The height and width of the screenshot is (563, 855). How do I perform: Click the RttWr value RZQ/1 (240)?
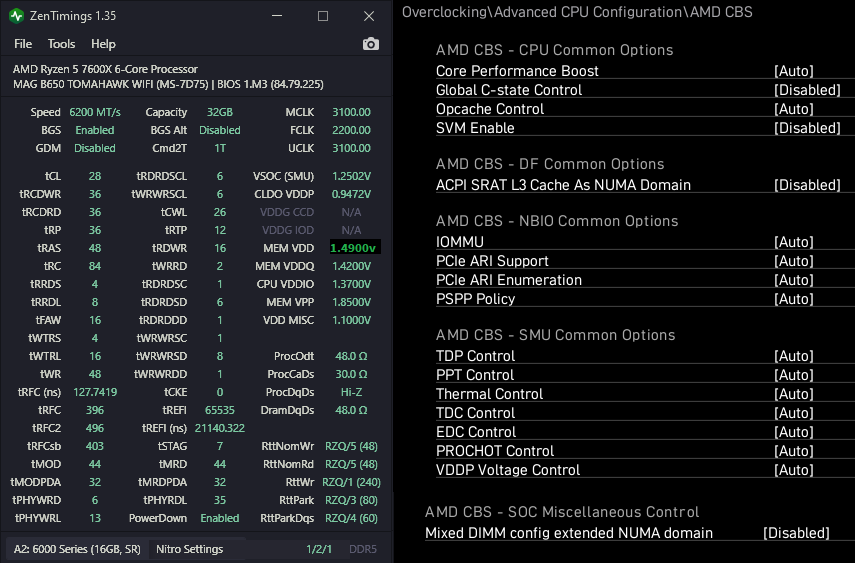pyautogui.click(x=351, y=482)
